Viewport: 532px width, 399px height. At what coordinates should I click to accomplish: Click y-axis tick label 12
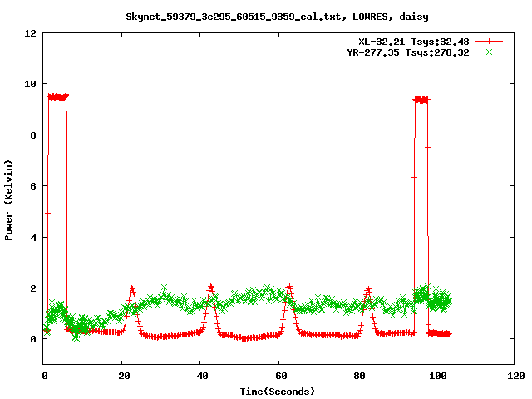point(30,33)
